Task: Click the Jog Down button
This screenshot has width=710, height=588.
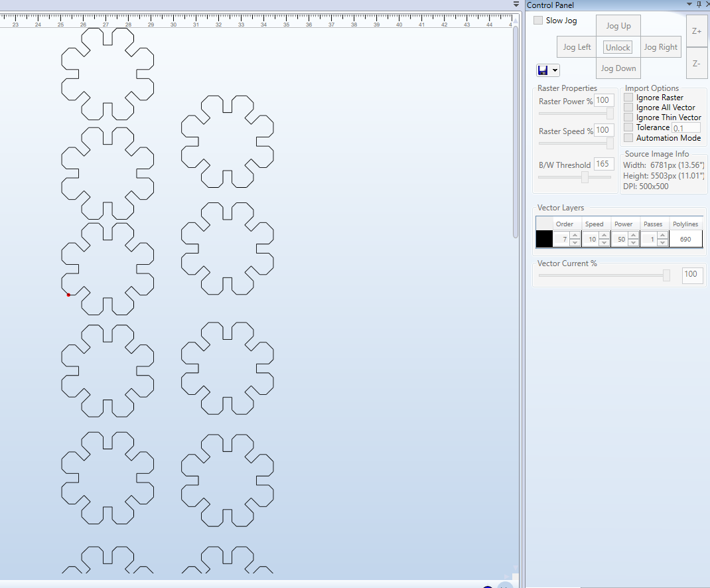Action: click(x=618, y=68)
